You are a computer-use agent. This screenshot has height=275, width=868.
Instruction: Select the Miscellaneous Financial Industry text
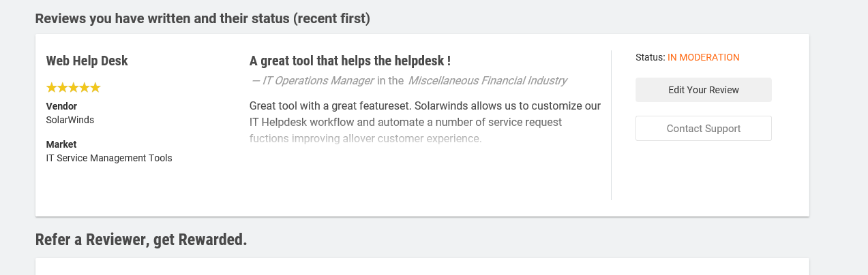[x=487, y=80]
